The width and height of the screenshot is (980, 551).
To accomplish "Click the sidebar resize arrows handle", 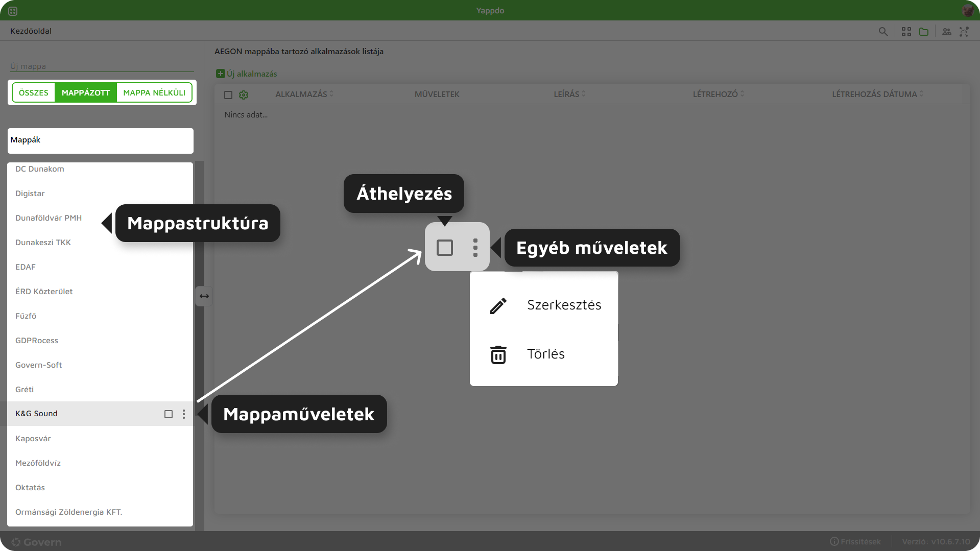I will point(204,296).
